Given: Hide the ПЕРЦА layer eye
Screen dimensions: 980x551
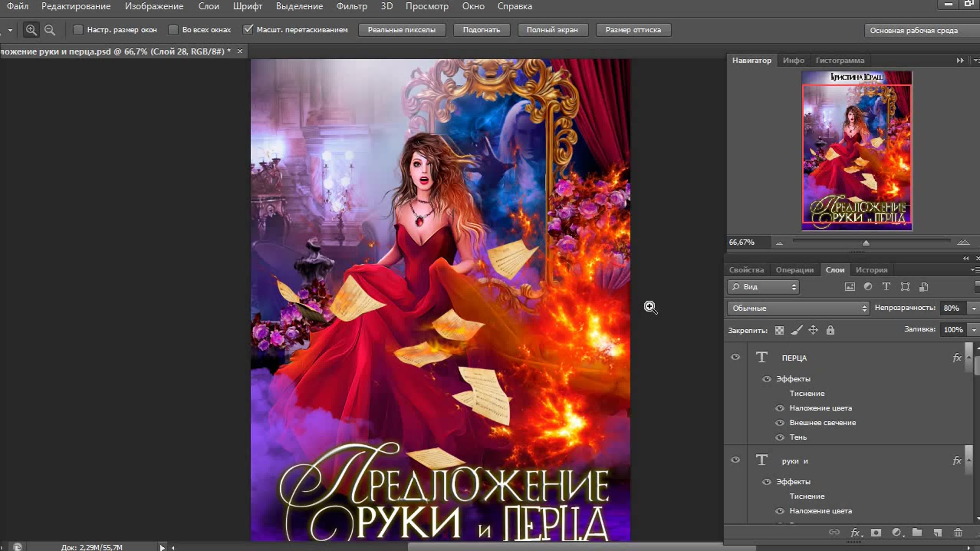Looking at the screenshot, I should 735,357.
